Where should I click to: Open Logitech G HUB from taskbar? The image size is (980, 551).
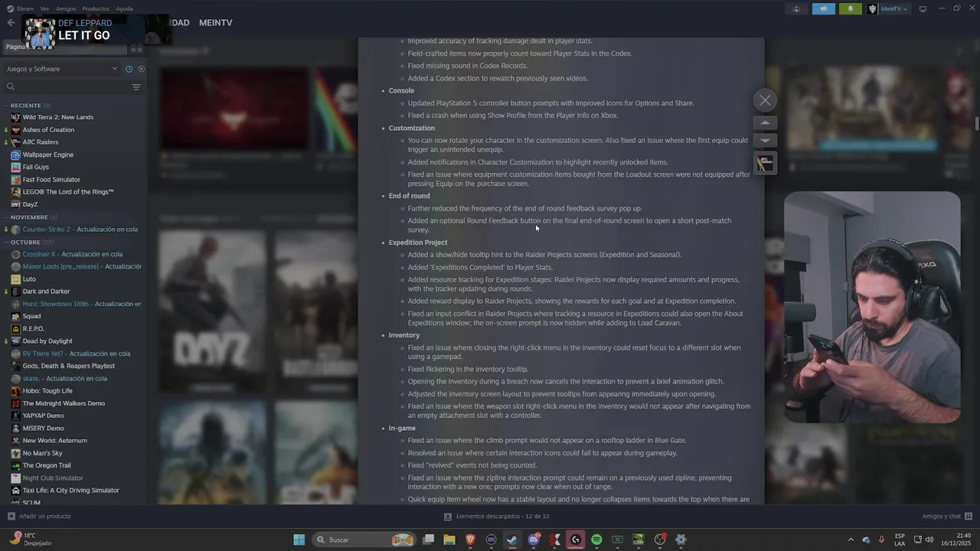pyautogui.click(x=576, y=540)
